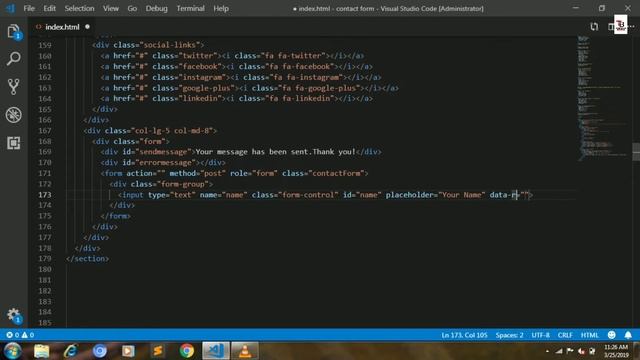
Task: Click the fa-twitter class text
Action: (x=301, y=56)
